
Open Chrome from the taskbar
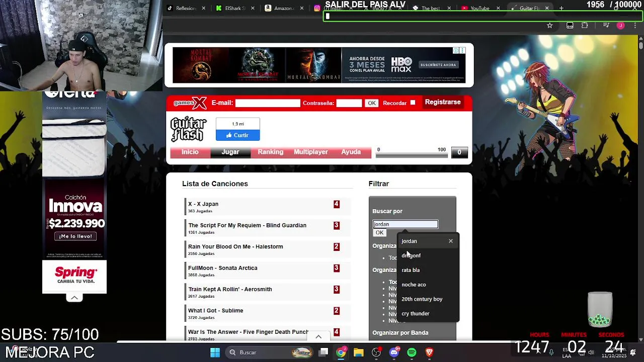(x=341, y=352)
